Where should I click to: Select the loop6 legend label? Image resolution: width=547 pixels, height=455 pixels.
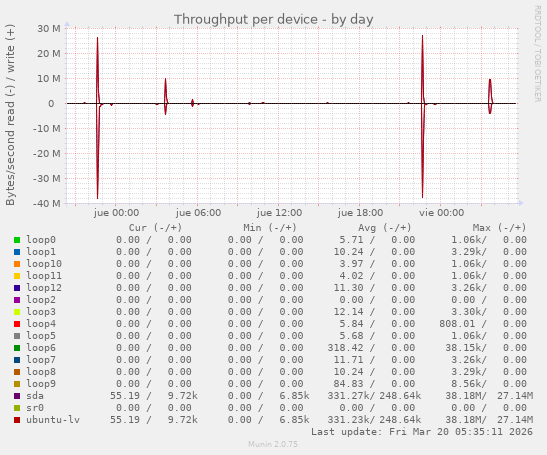(x=41, y=348)
